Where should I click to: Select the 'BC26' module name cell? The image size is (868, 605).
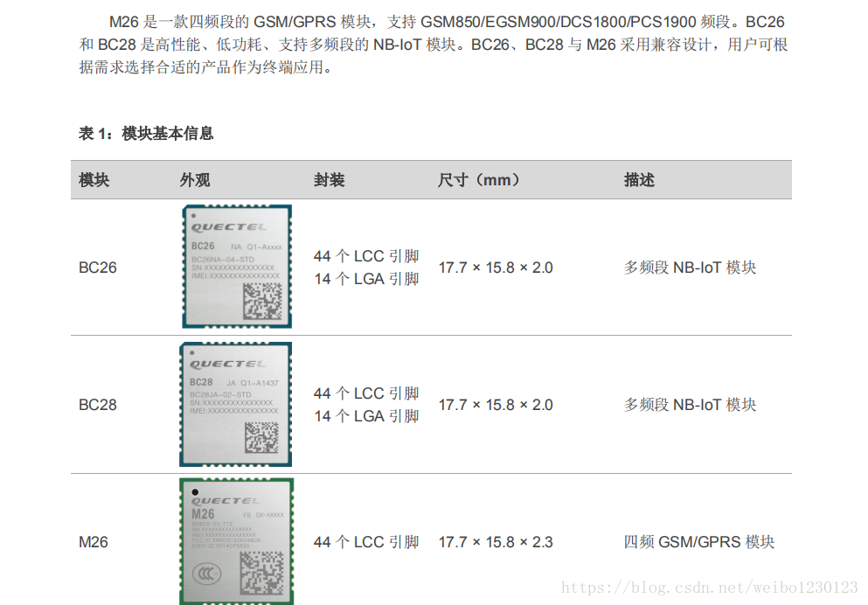pyautogui.click(x=98, y=268)
